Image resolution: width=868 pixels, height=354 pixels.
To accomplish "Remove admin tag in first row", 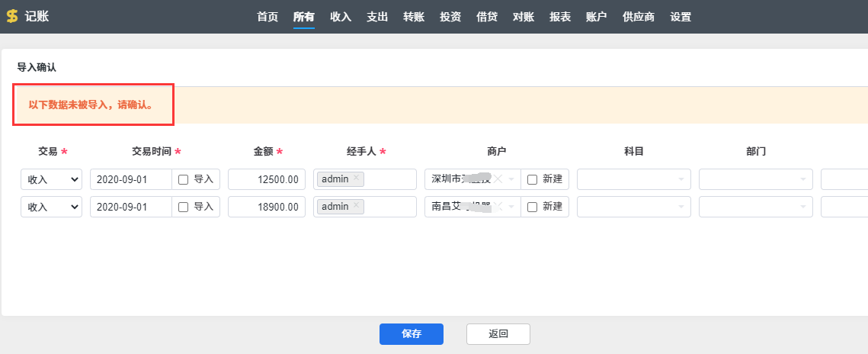I will [356, 179].
